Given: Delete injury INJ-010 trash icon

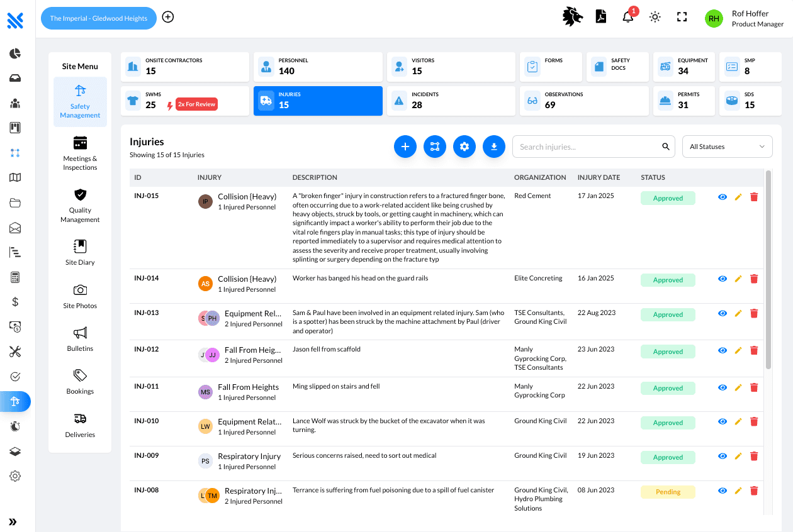Looking at the screenshot, I should coord(754,421).
